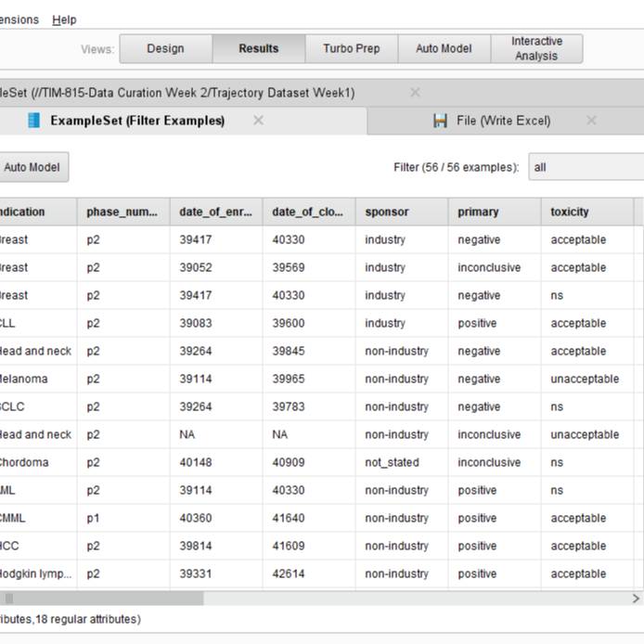The width and height of the screenshot is (644, 644).
Task: Close the ExampleSet (Filter Examples) tab
Action: point(258,121)
